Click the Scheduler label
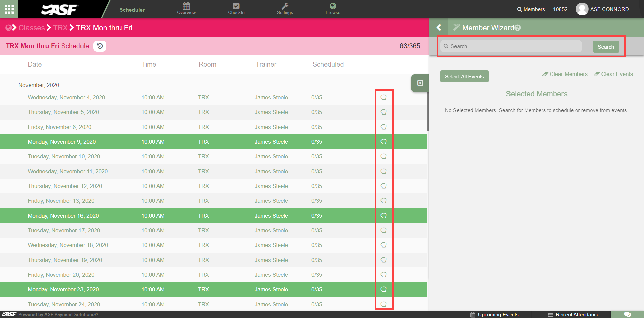This screenshot has height=318, width=644. click(132, 10)
